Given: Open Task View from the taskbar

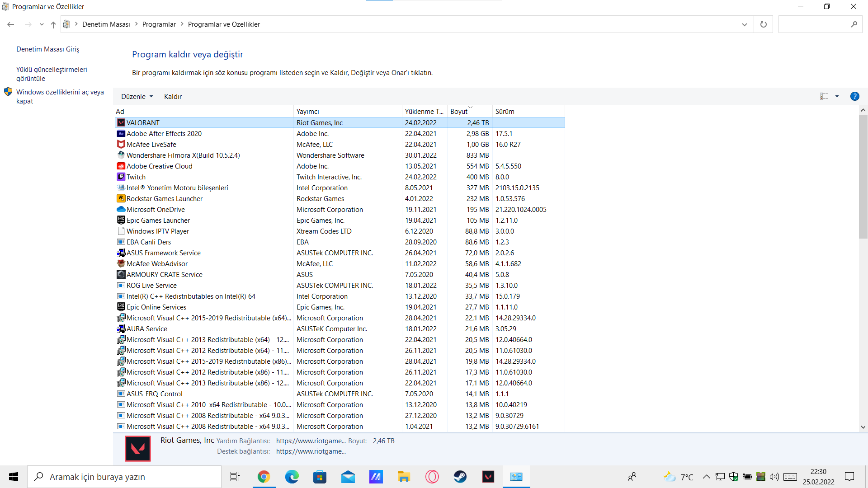Looking at the screenshot, I should click(x=235, y=477).
